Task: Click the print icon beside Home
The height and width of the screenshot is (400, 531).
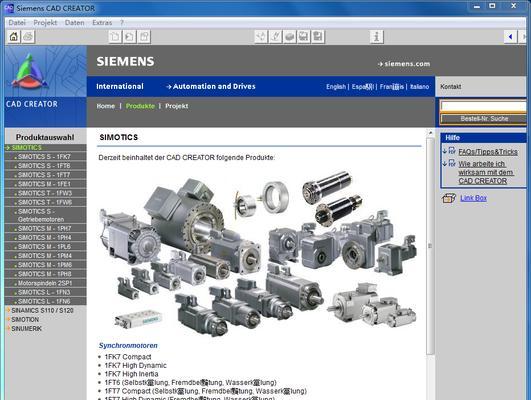Action: pos(28,37)
